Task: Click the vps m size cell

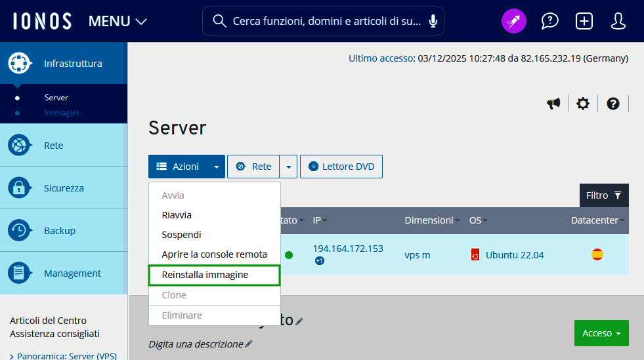Action: pyautogui.click(x=418, y=255)
